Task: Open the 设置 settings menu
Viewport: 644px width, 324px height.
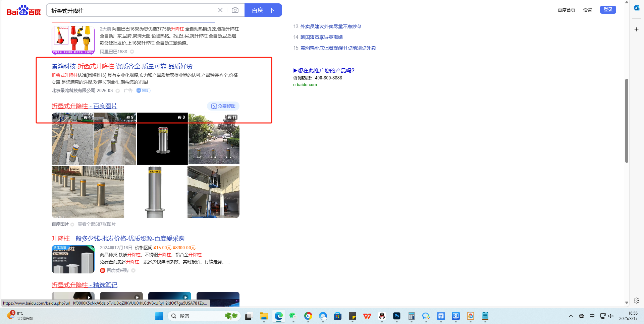Action: pos(587,10)
